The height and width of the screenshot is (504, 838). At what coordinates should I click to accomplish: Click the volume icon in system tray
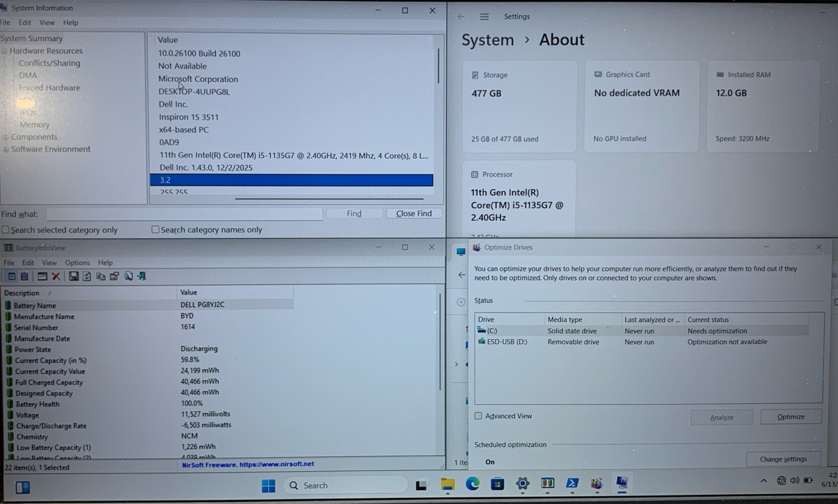[795, 481]
